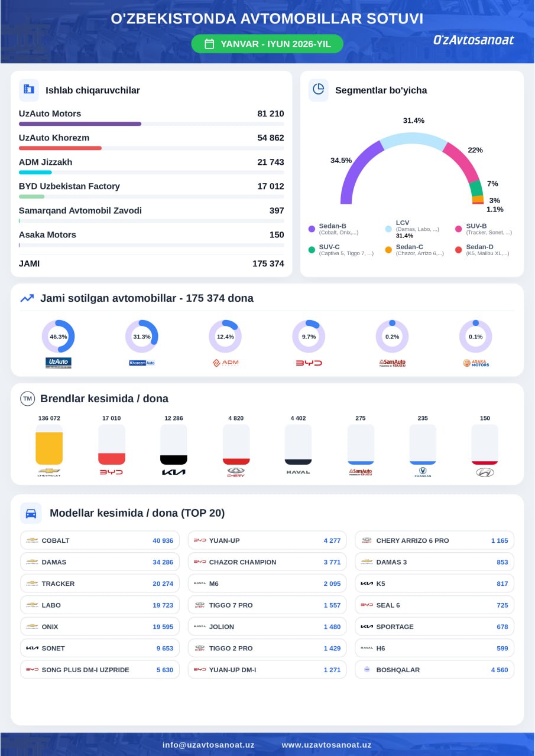The width and height of the screenshot is (535, 756).
Task: Click the O'zAvtosanoat logo in header
Action: pyautogui.click(x=474, y=40)
